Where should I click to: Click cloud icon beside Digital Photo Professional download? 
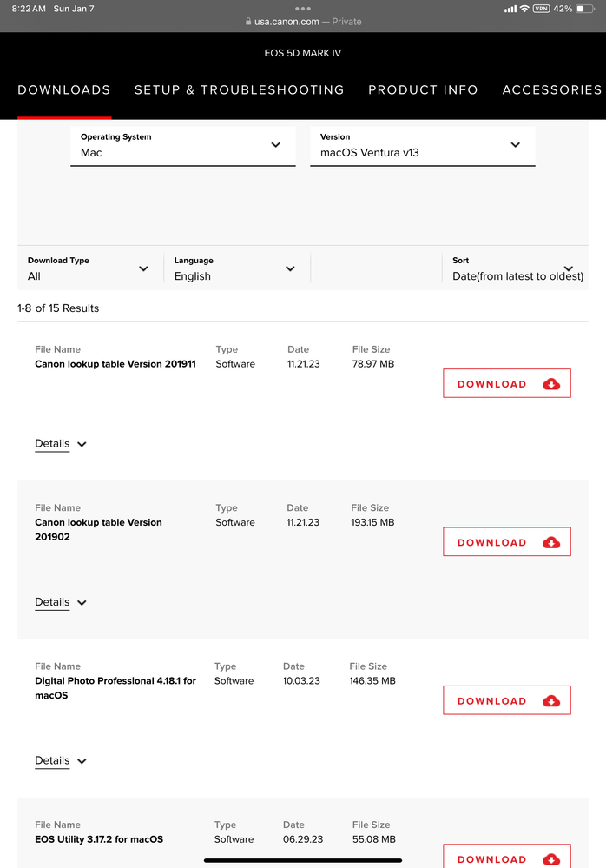point(551,701)
